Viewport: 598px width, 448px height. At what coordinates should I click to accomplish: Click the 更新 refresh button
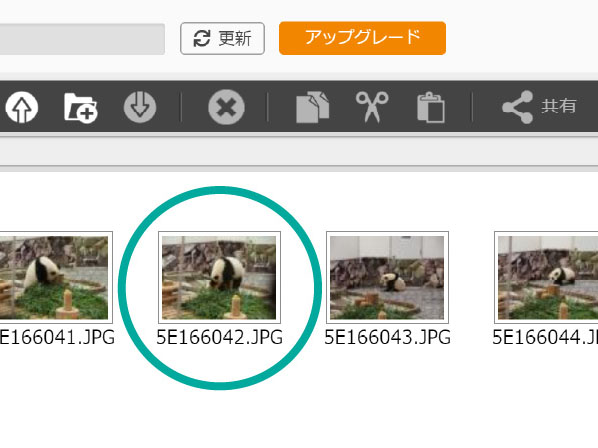tap(222, 39)
